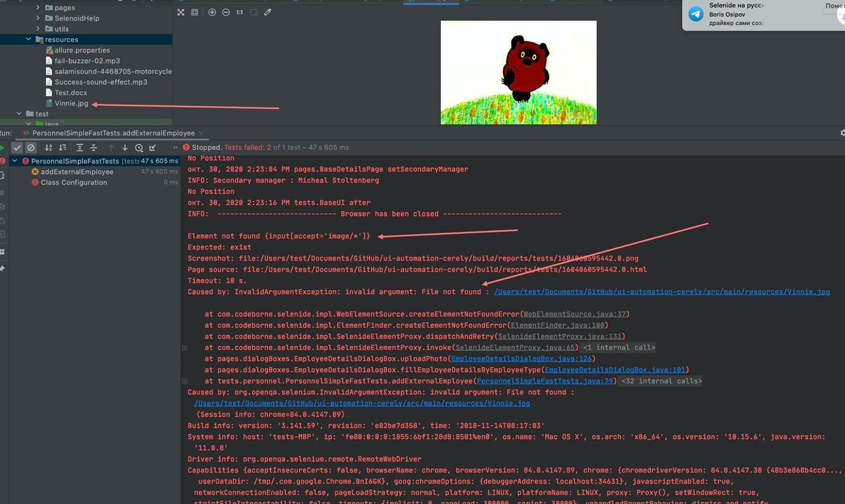Toggle the grid icon in image viewer
Screen dimensions: 845x504
coord(195,12)
